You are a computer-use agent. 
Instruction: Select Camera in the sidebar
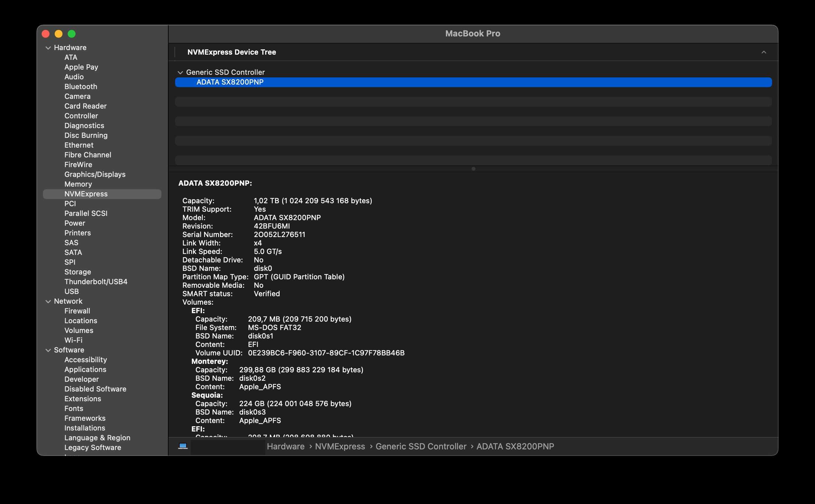coord(77,96)
